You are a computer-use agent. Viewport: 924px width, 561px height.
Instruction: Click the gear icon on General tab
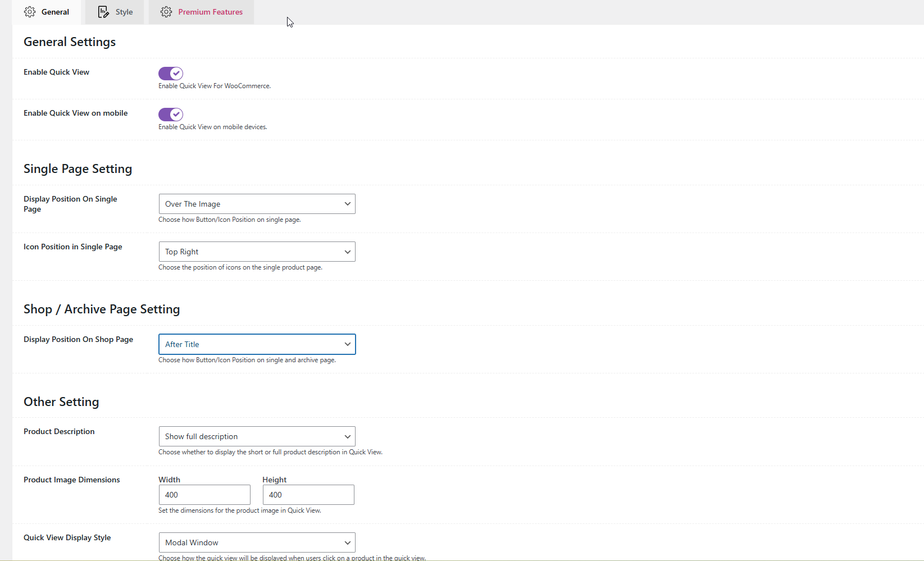tap(30, 12)
